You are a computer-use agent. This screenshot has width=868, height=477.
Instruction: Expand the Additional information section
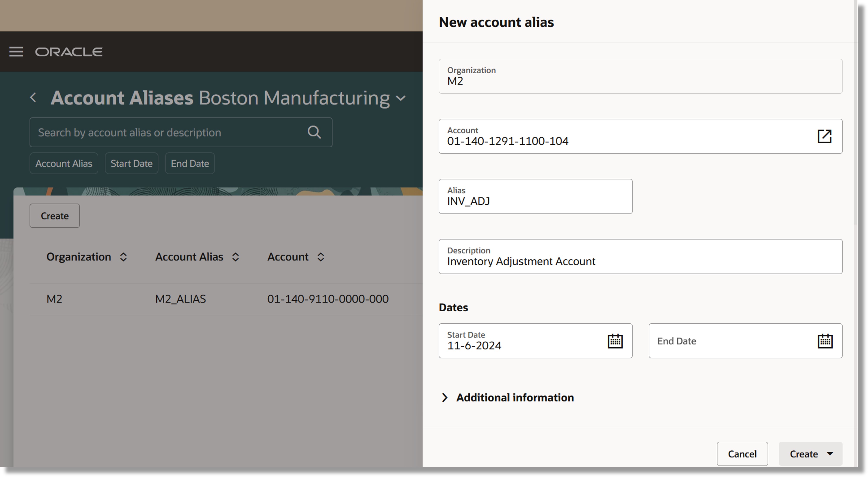tap(445, 397)
